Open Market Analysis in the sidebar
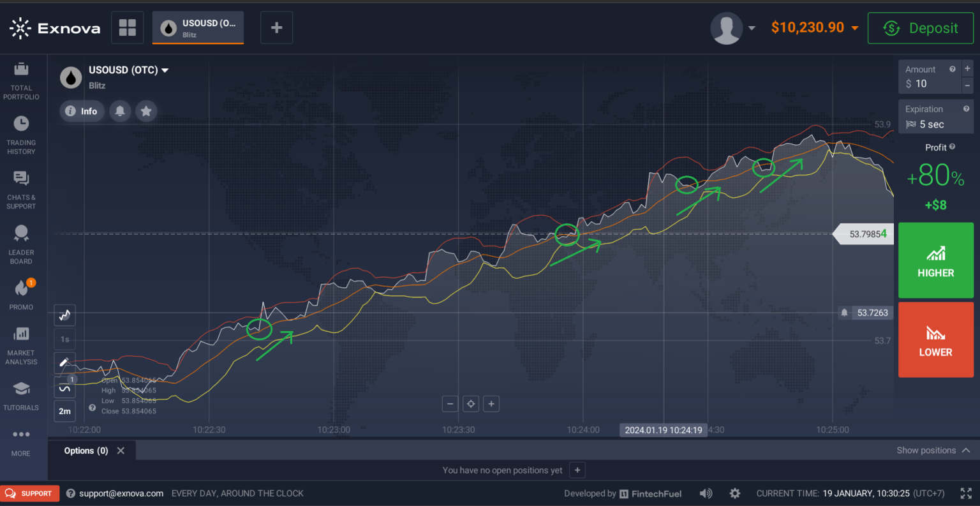The width and height of the screenshot is (980, 506). 21,334
